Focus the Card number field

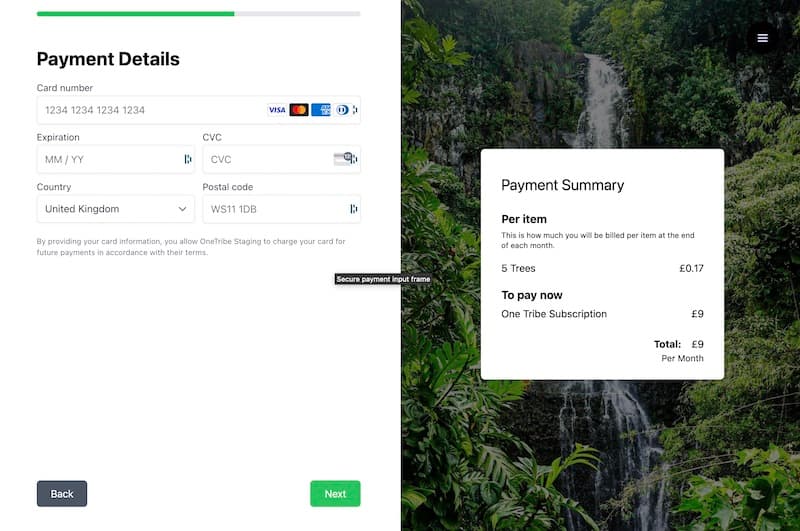198,110
